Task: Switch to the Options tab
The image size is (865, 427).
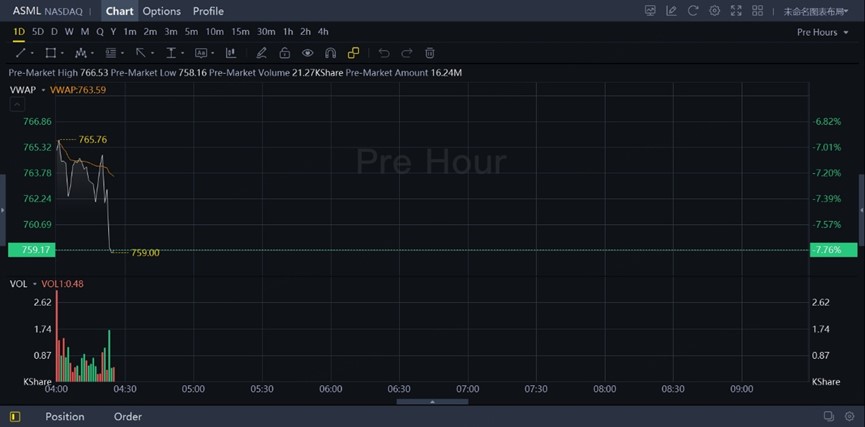Action: point(162,11)
